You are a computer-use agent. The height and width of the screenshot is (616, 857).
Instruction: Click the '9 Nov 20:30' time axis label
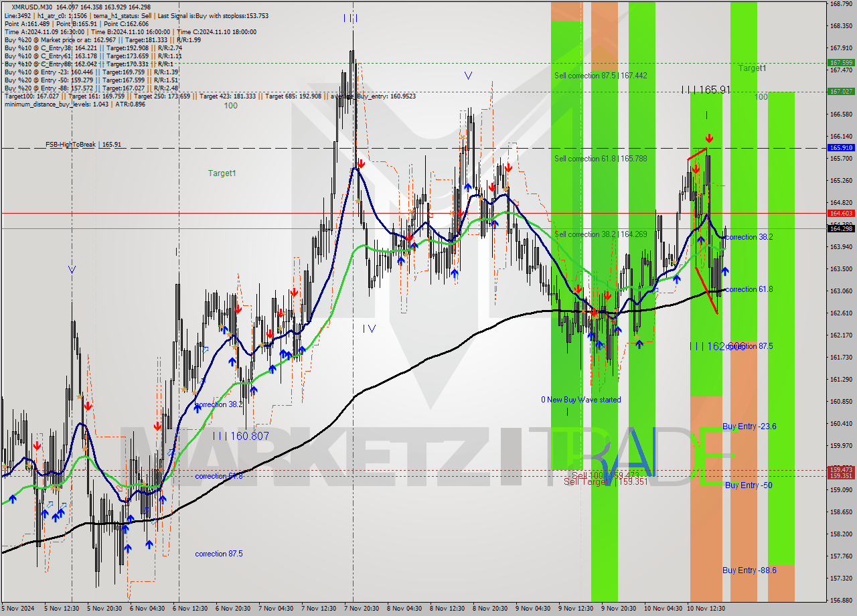(619, 609)
